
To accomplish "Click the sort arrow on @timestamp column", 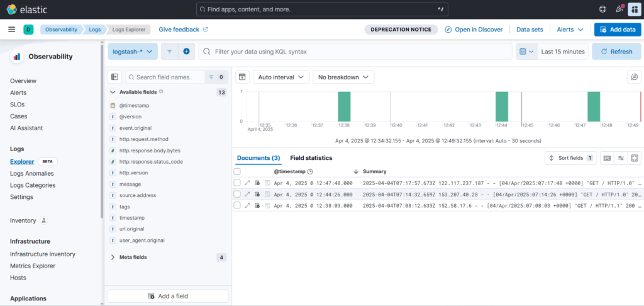I will pos(356,171).
